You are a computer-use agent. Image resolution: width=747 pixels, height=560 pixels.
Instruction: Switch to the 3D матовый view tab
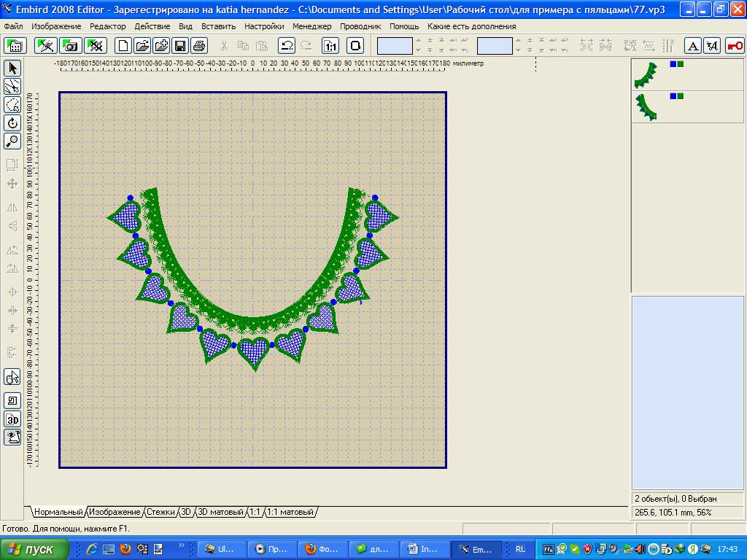(x=220, y=513)
